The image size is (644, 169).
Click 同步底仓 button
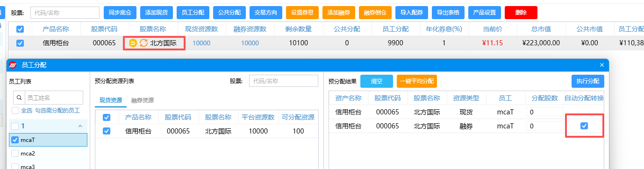tap(120, 13)
